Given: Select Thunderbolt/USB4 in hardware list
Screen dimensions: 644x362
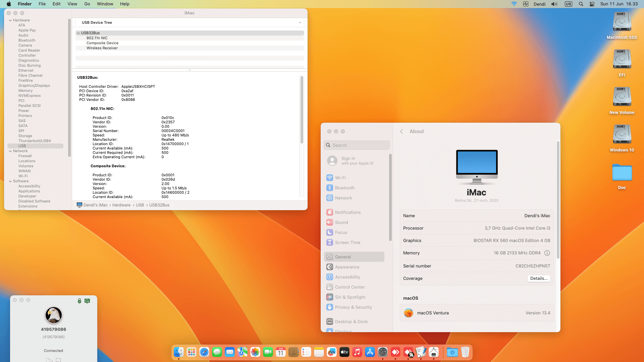Looking at the screenshot, I should click(x=35, y=141).
